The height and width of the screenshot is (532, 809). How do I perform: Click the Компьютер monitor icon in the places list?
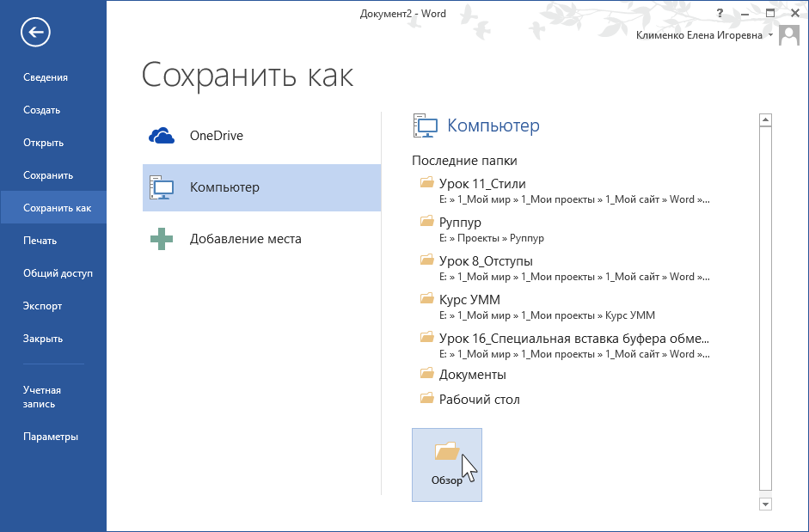tap(162, 187)
